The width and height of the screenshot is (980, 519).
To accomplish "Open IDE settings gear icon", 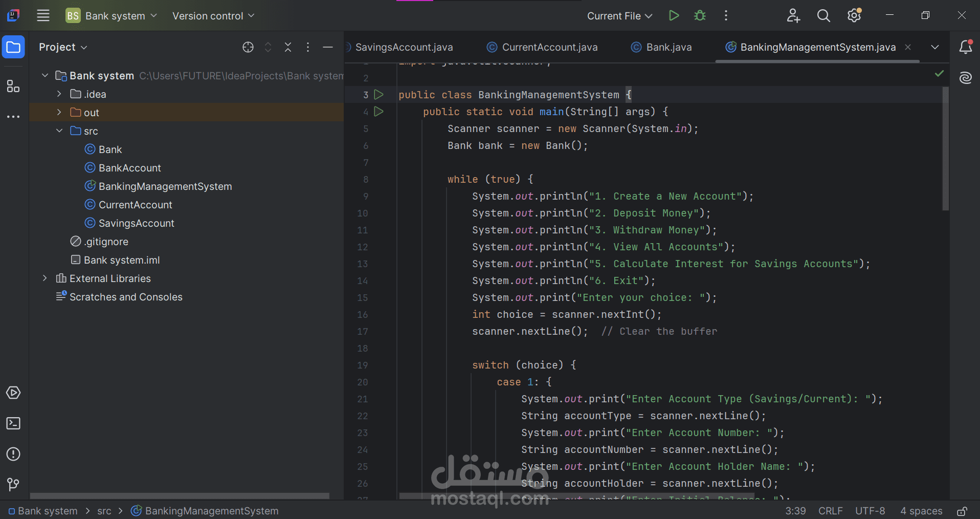I will [x=854, y=16].
